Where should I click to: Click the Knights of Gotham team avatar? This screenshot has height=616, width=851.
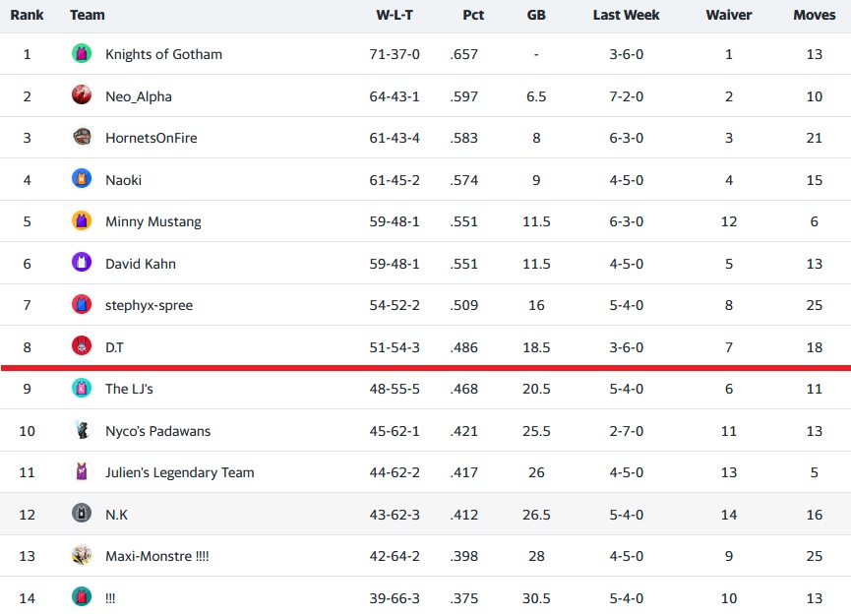[x=82, y=54]
